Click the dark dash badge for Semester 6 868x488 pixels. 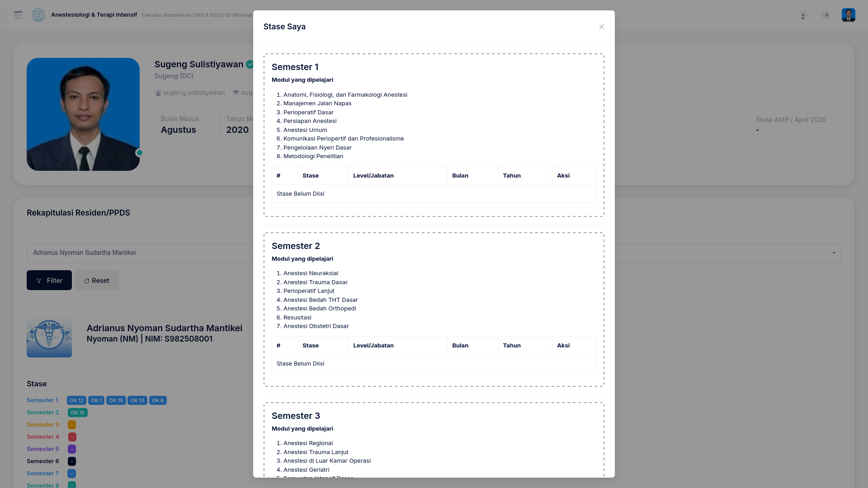pyautogui.click(x=72, y=461)
